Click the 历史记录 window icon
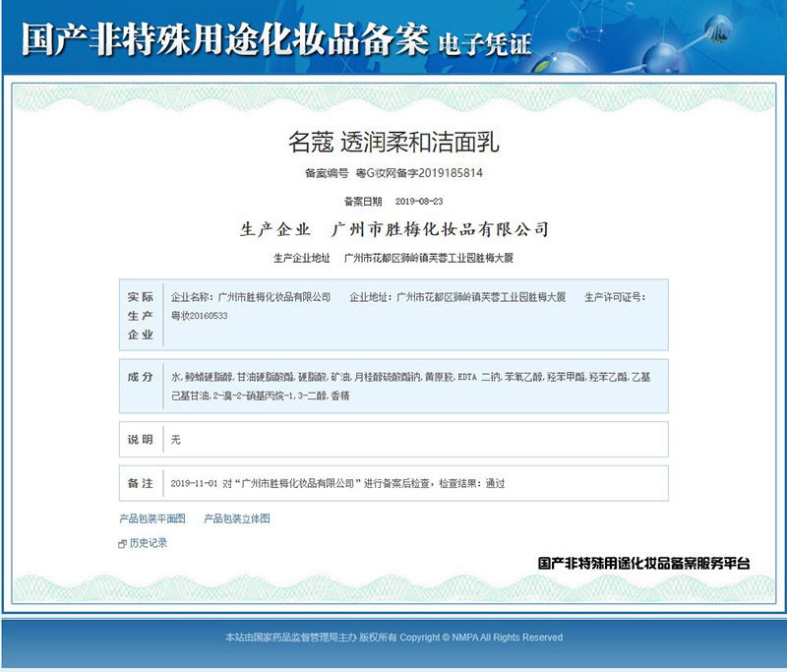 point(122,544)
